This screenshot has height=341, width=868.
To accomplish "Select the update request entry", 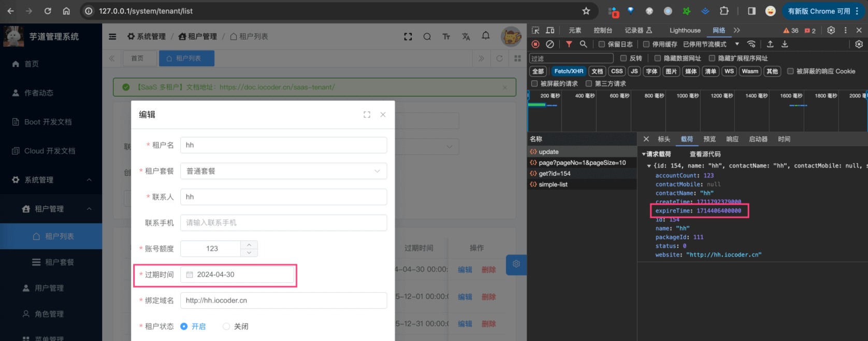I will 548,152.
